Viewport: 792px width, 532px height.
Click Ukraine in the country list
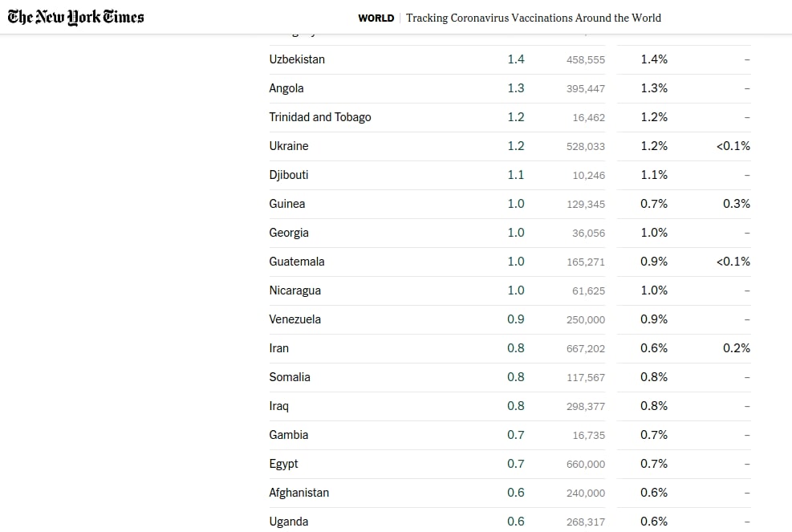click(289, 146)
